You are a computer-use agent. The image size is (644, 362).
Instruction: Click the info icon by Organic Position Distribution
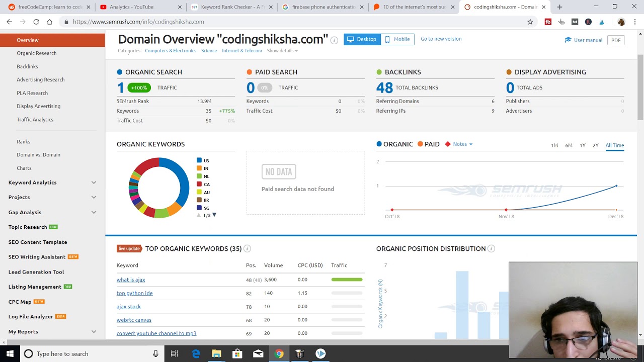coord(491,249)
